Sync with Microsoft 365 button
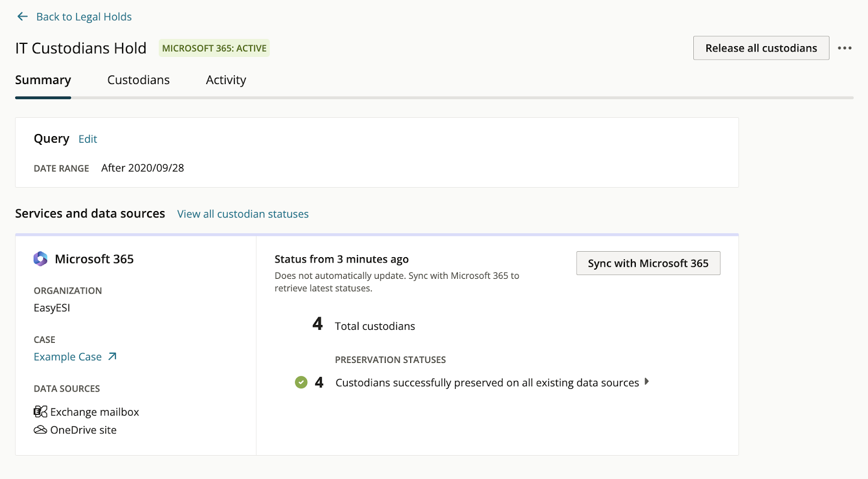This screenshot has height=479, width=868. tap(648, 263)
